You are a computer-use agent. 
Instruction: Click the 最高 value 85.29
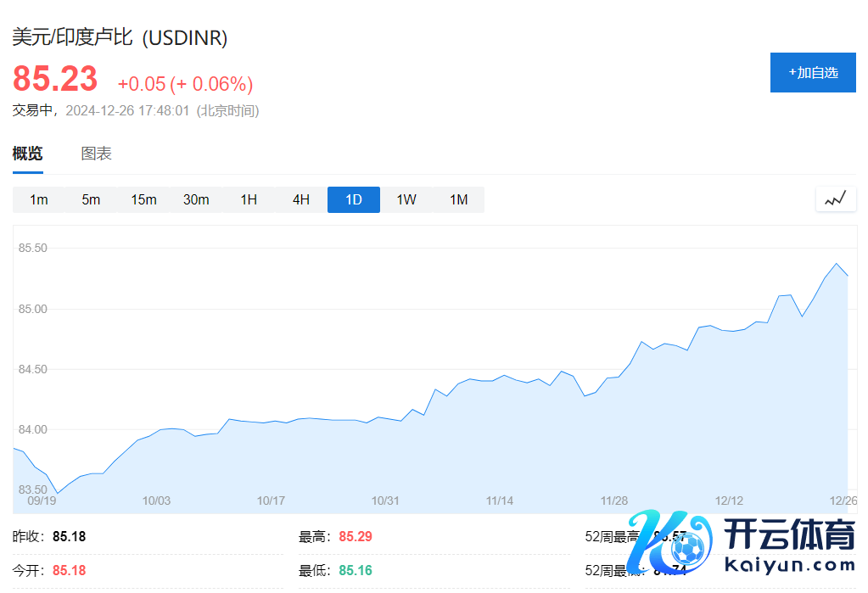point(356,536)
